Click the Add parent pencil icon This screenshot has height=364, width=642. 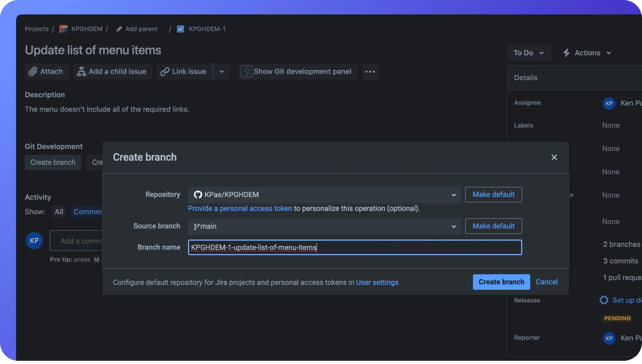coord(119,29)
